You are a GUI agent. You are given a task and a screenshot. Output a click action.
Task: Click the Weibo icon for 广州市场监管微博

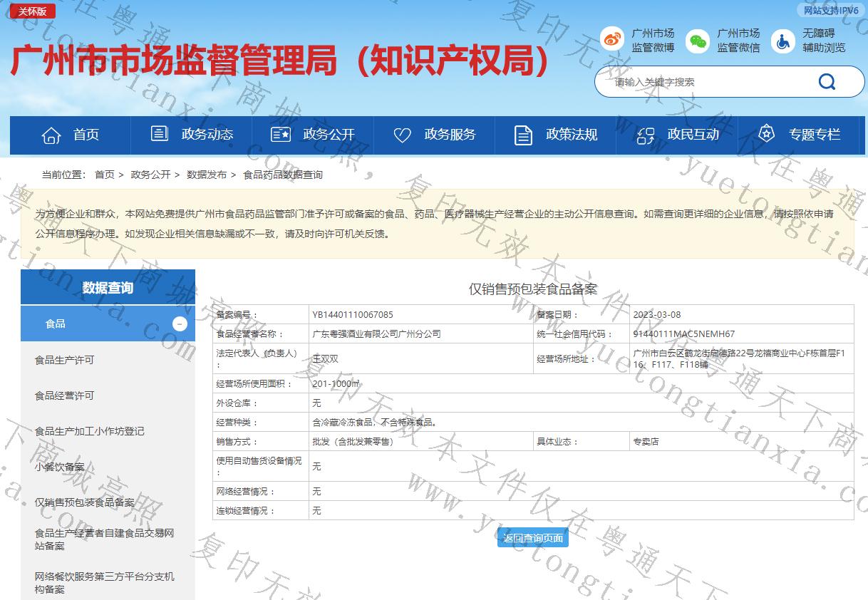[x=611, y=40]
